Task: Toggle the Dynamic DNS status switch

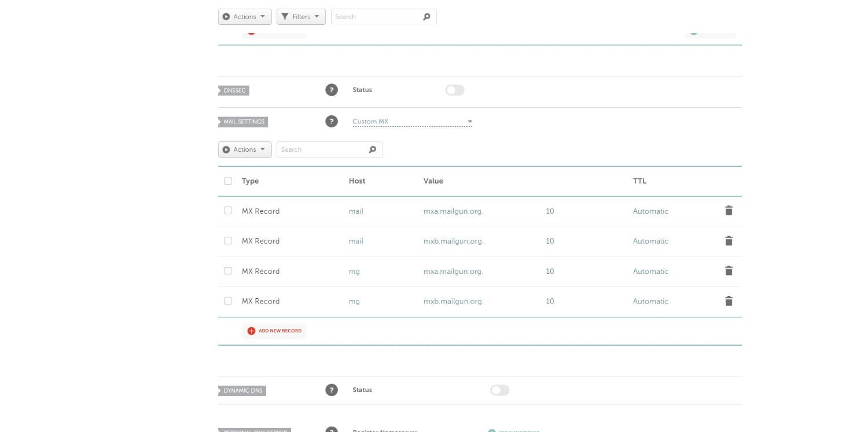Action: pos(500,390)
